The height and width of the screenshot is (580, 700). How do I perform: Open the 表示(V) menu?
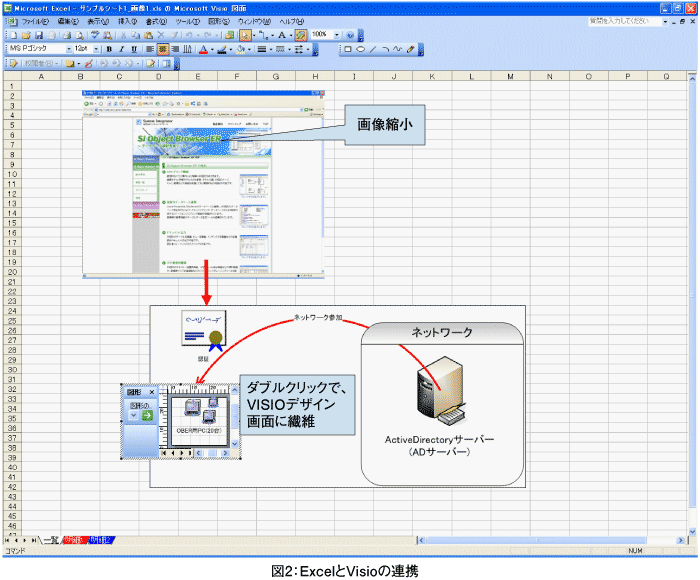[x=98, y=21]
